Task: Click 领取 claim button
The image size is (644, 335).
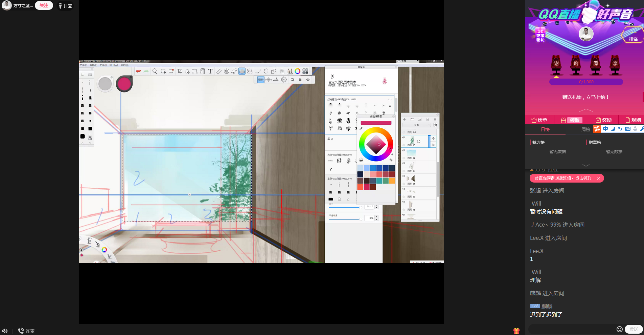Action: click(575, 120)
